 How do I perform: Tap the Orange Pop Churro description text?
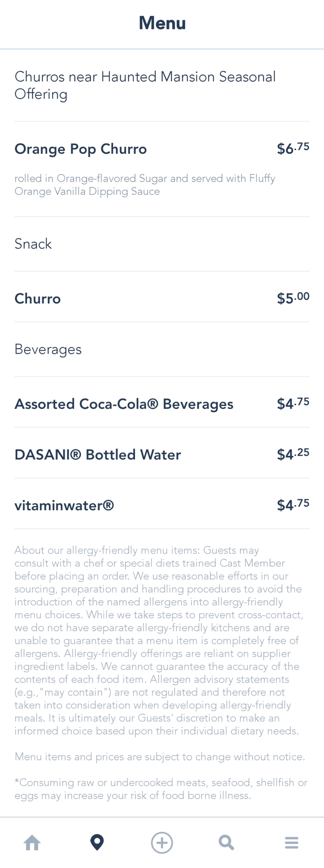(x=145, y=185)
